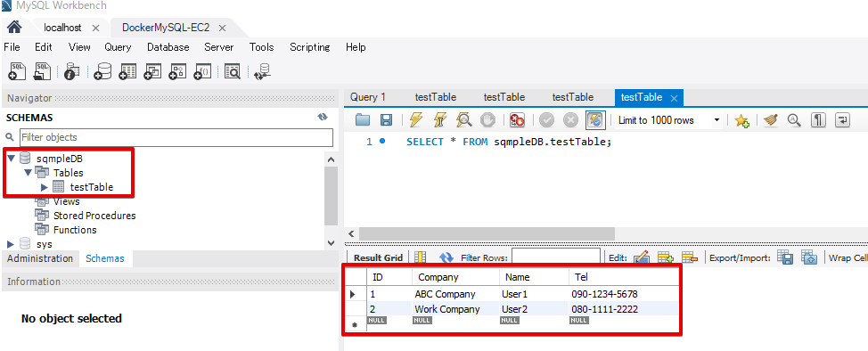The height and width of the screenshot is (351, 868).
Task: Switch to the Query 1 tab
Action: point(367,97)
